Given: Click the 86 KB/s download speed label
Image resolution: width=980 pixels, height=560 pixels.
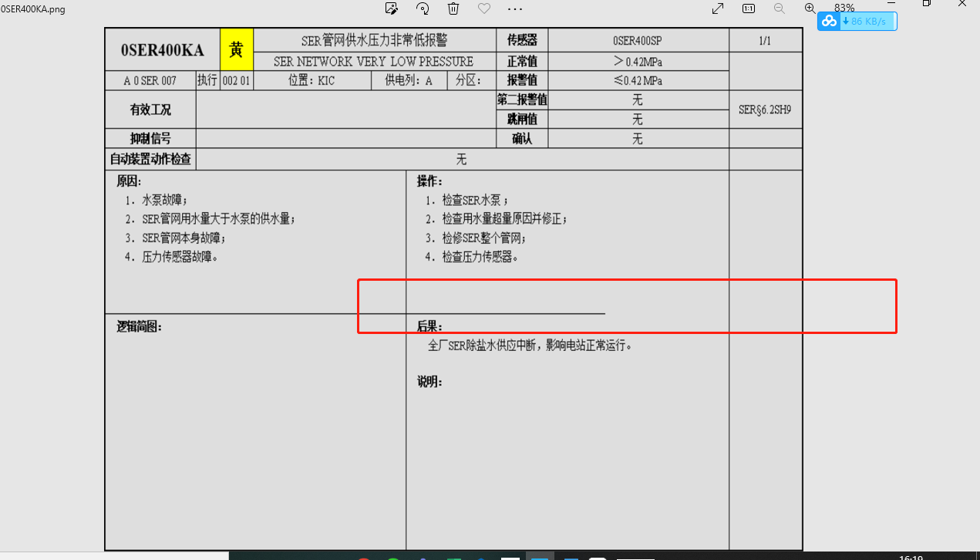Looking at the screenshot, I should pyautogui.click(x=868, y=22).
